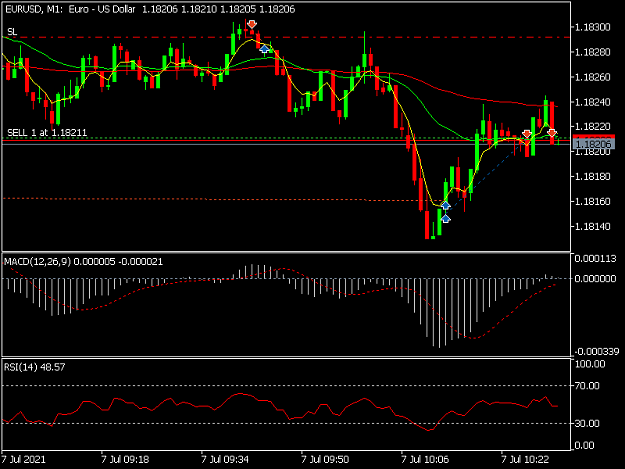Image resolution: width=625 pixels, height=469 pixels.
Task: Click the 1.18180 price scale label
Action: (x=592, y=177)
